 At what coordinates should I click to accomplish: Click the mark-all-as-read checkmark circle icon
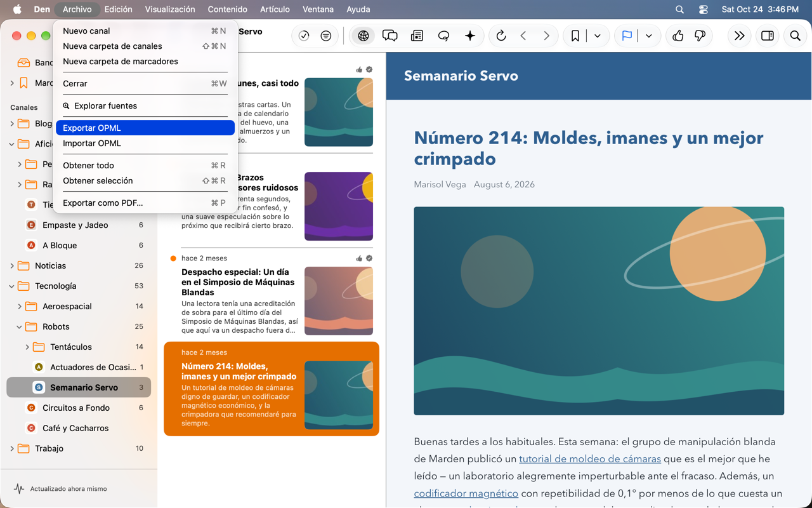(x=304, y=36)
